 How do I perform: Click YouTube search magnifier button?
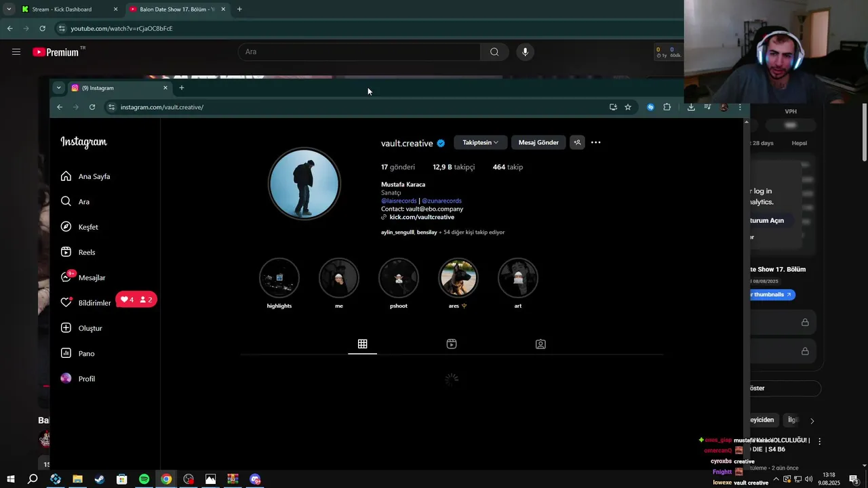point(494,52)
